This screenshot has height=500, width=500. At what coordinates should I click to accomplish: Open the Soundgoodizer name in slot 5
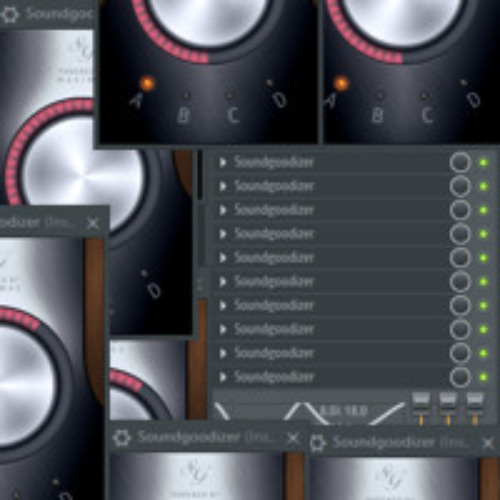(x=274, y=258)
